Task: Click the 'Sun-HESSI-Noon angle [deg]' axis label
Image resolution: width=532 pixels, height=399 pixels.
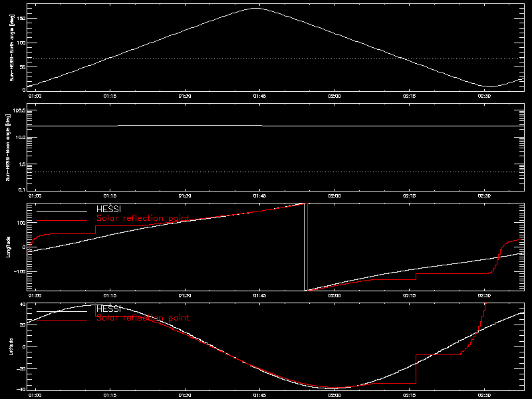Action: 8,147
